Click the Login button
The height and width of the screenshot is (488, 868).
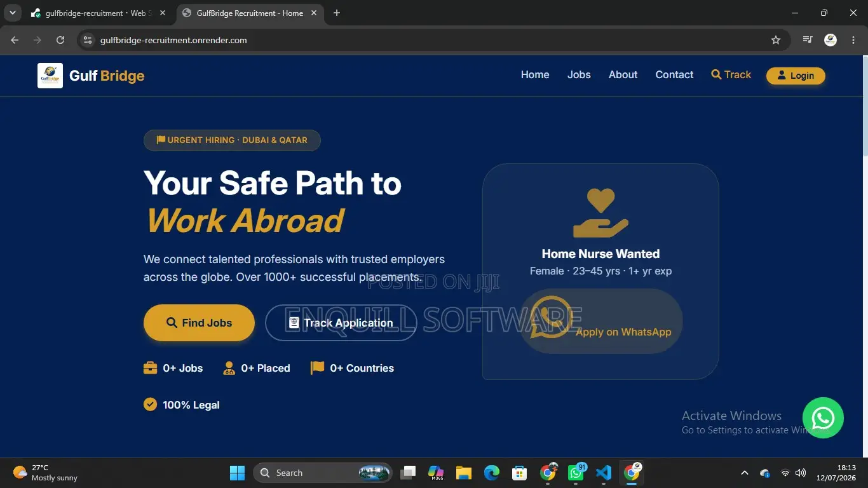pyautogui.click(x=796, y=76)
